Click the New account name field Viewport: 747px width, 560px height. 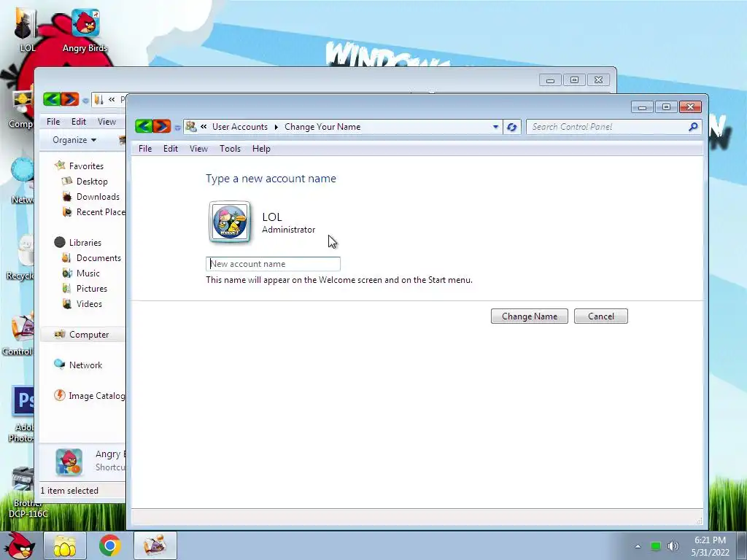click(273, 264)
